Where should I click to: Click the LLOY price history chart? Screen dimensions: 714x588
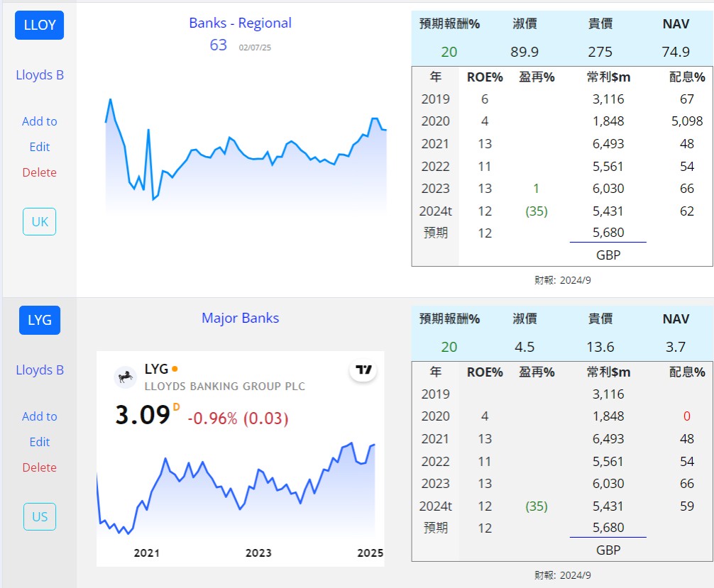click(x=246, y=155)
